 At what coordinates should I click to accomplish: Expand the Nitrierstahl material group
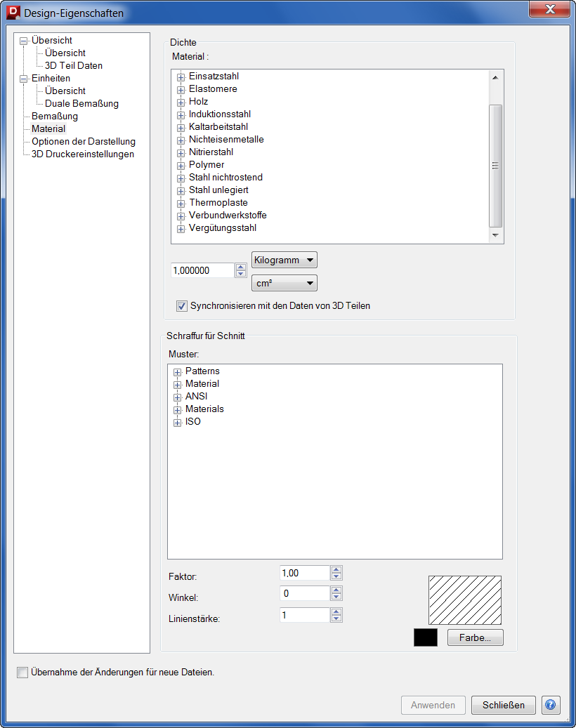tap(181, 153)
